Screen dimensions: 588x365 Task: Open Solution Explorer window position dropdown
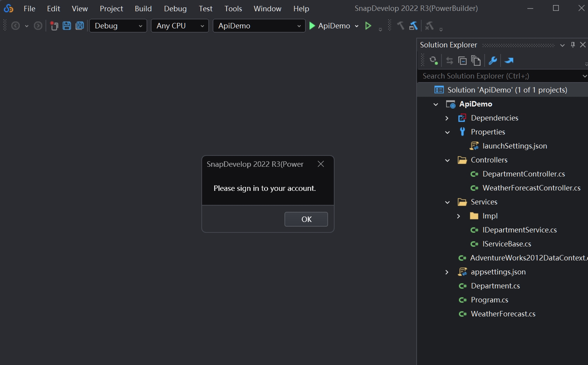pyautogui.click(x=562, y=45)
